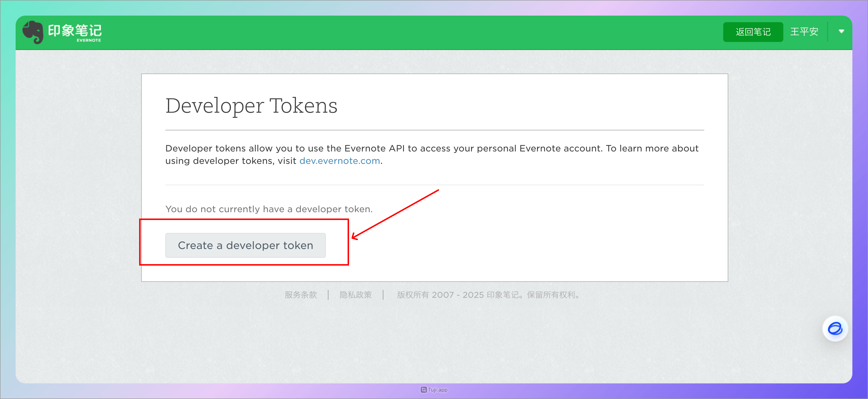
Task: Click the 印象笔记 wordmark in header
Action: [74, 30]
